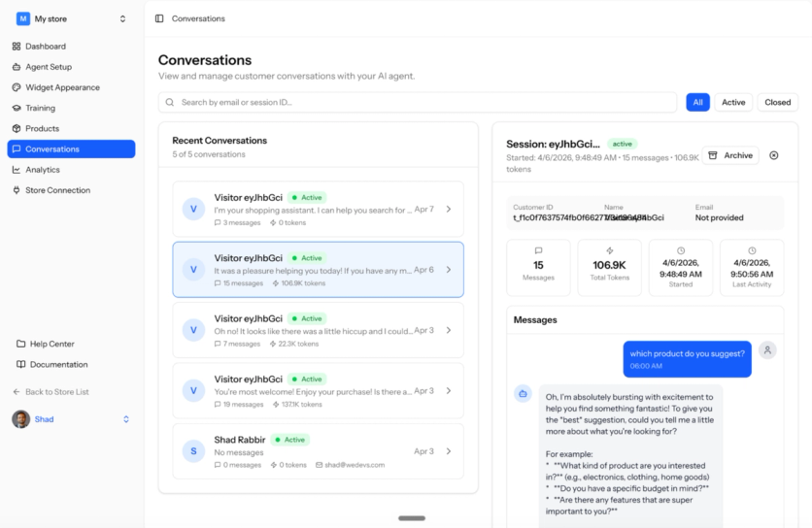
Task: Open Store Connection page
Action: [x=72, y=190]
